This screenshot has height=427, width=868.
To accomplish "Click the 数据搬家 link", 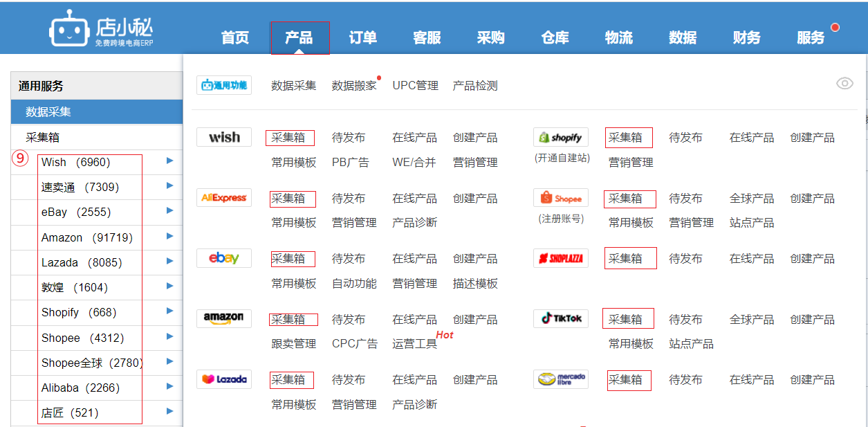I will [x=354, y=86].
